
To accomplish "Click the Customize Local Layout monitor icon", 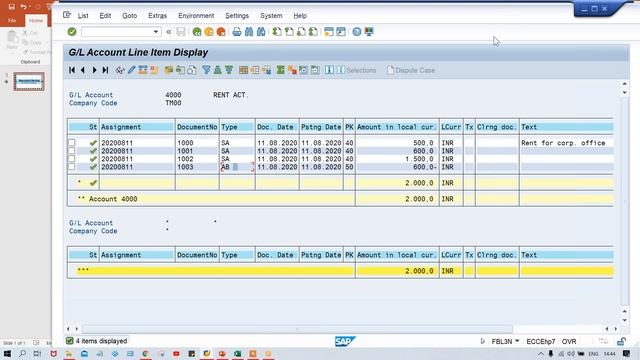I will [369, 31].
